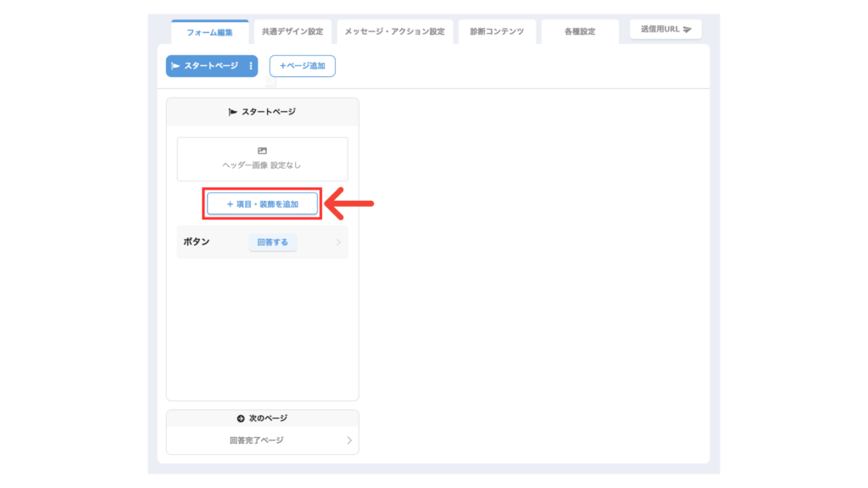Expand the 回答完了ページ row chevron
The image size is (868, 488).
[348, 441]
